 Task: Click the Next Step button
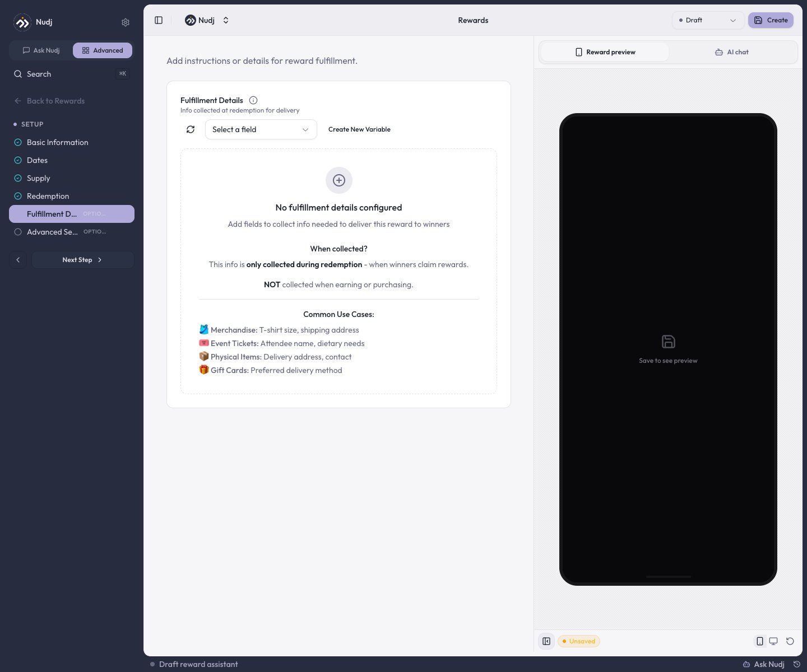83,260
